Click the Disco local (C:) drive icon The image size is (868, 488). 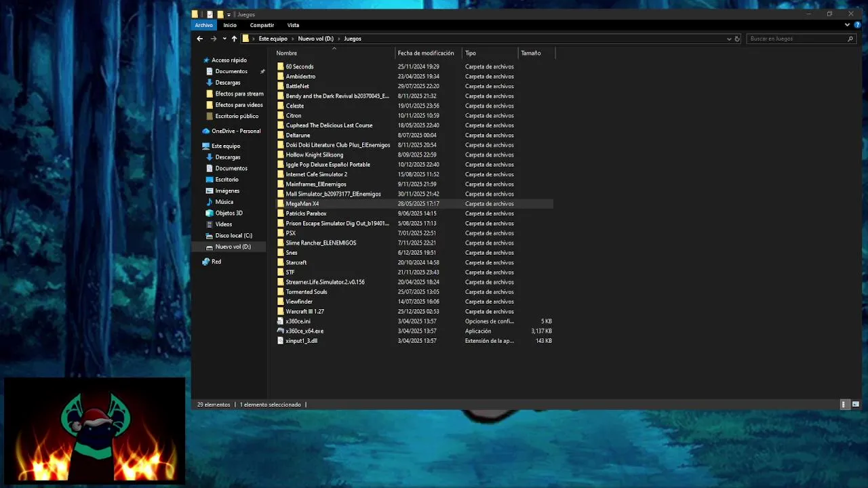[x=210, y=235]
